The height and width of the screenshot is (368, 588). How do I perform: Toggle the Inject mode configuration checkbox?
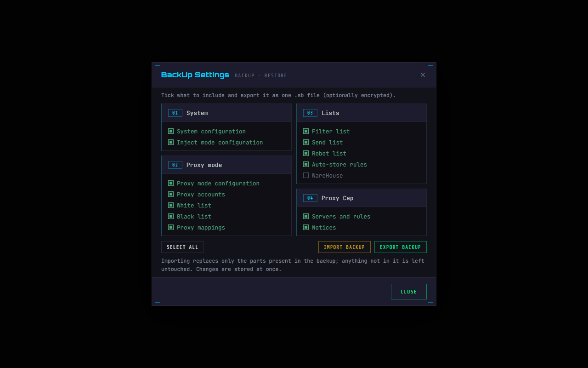(x=171, y=142)
